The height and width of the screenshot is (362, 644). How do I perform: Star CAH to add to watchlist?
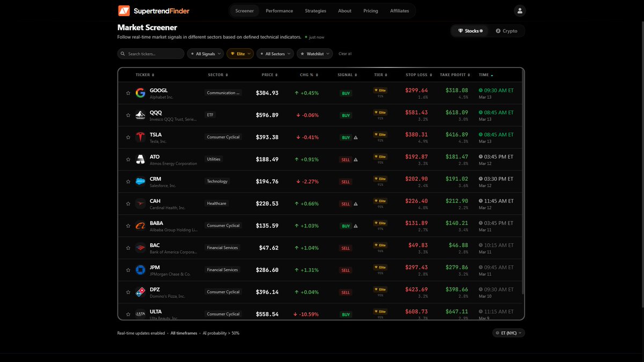click(x=128, y=204)
